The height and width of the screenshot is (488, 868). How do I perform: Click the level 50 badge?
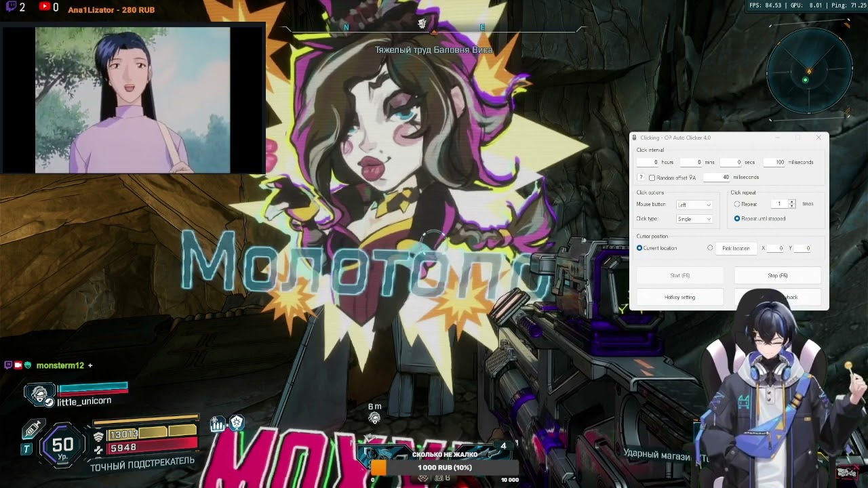[x=63, y=445]
